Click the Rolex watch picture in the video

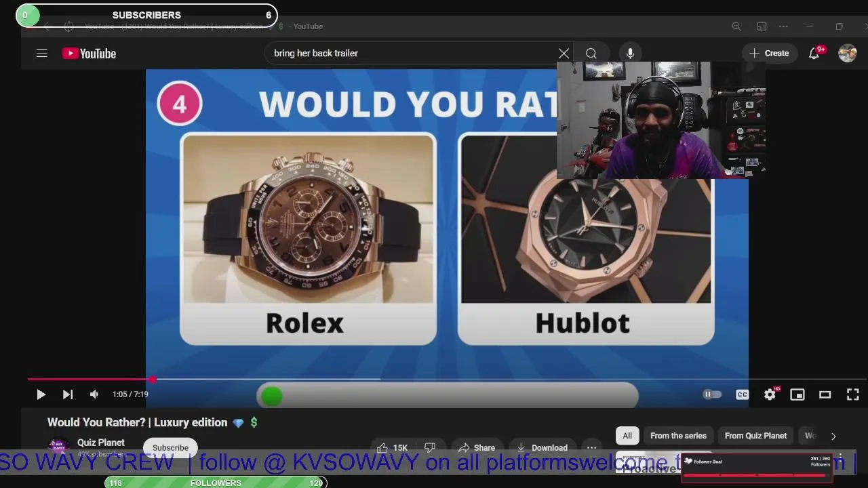coord(308,220)
